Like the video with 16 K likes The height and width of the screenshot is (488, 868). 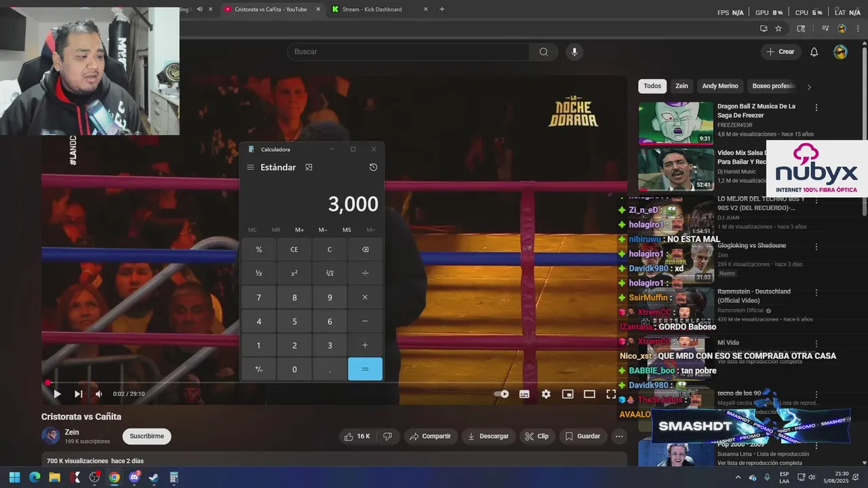(x=357, y=436)
